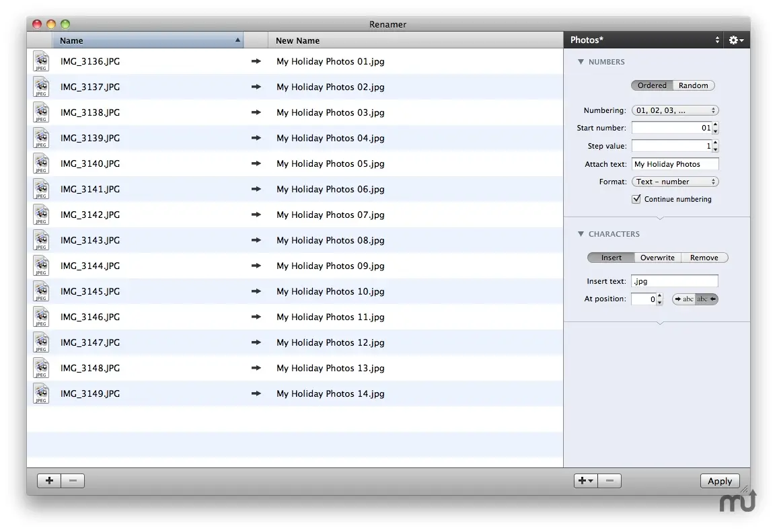The width and height of the screenshot is (777, 532).
Task: Click the Attach text field
Action: [x=675, y=164]
